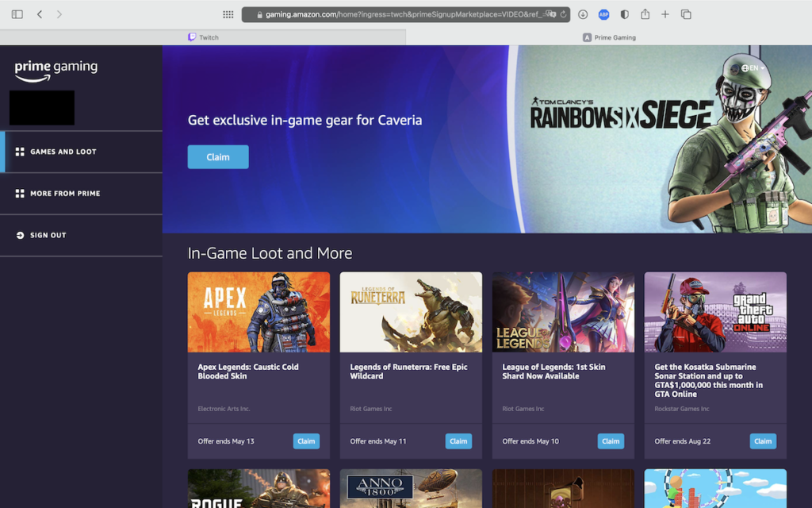Show the tab overview icon

tap(686, 14)
